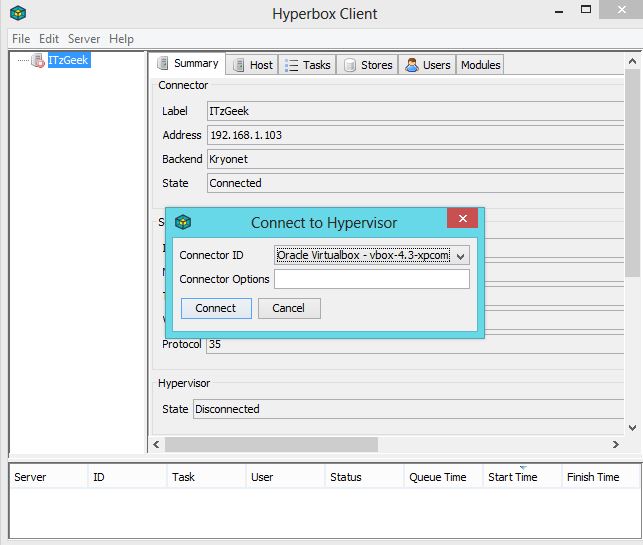
Task: Click the horizontal scrollbar thumb
Action: pos(271,445)
